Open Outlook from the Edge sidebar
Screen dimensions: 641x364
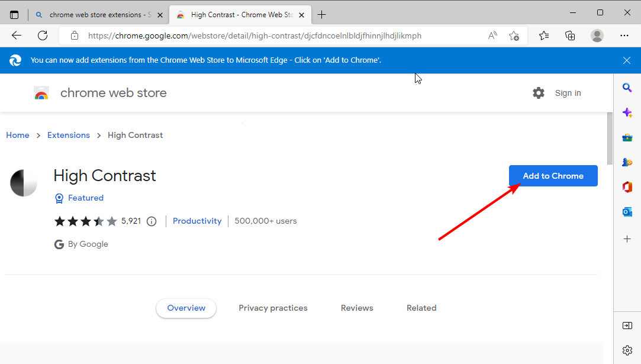627,211
